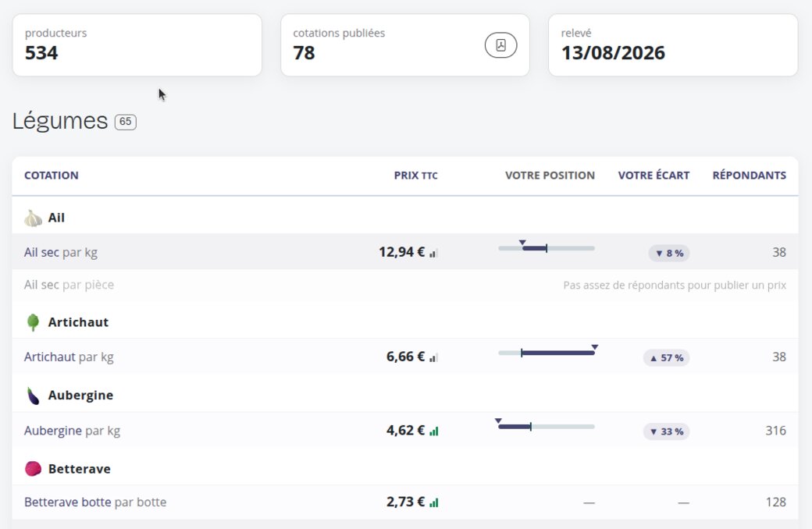Click the green signal bars next to 4,62 €
Screen dimensions: 812x529
(x=433, y=431)
